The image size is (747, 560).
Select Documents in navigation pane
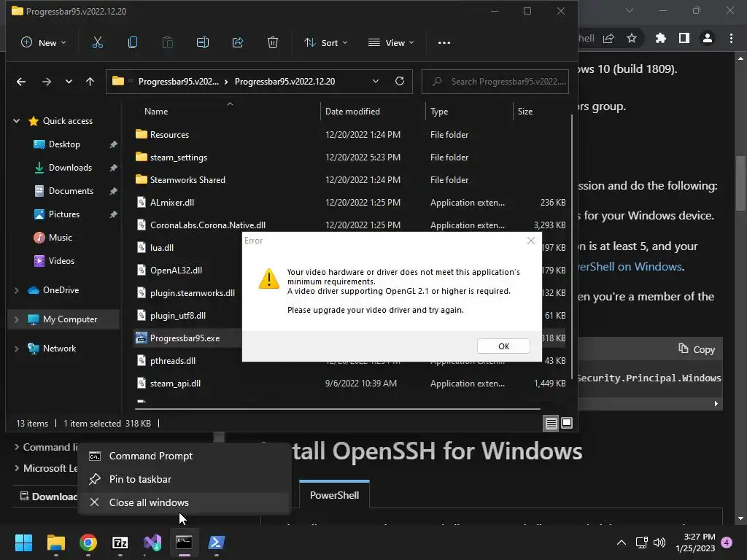coord(71,191)
